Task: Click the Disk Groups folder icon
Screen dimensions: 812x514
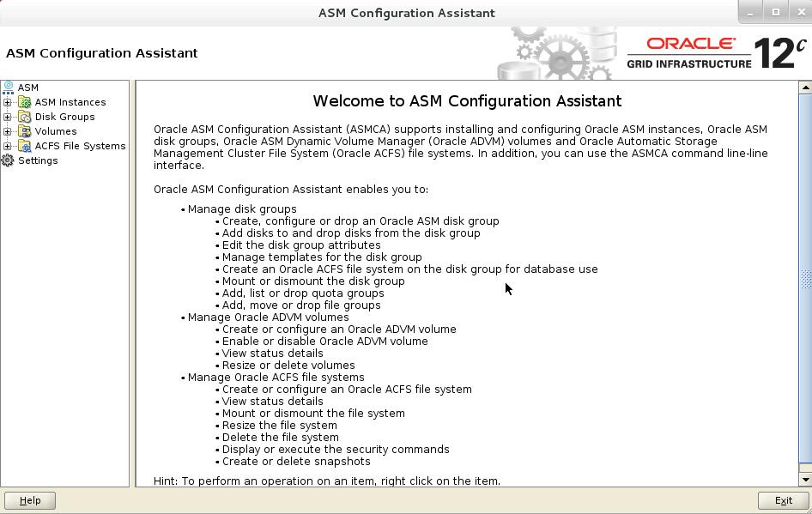Action: coord(24,117)
